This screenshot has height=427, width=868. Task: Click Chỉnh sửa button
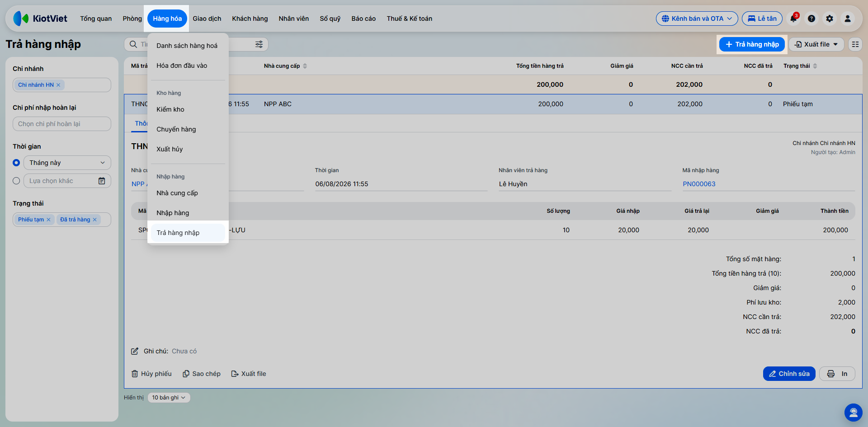[x=789, y=374]
